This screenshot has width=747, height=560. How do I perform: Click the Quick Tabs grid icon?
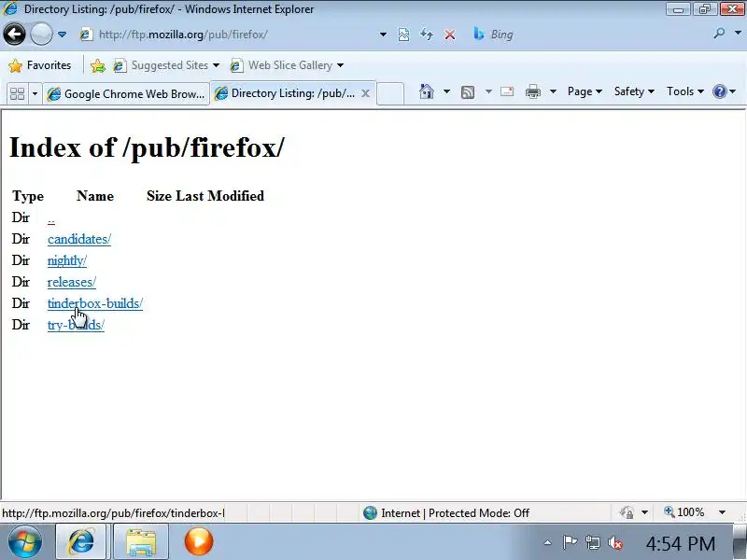tap(17, 93)
